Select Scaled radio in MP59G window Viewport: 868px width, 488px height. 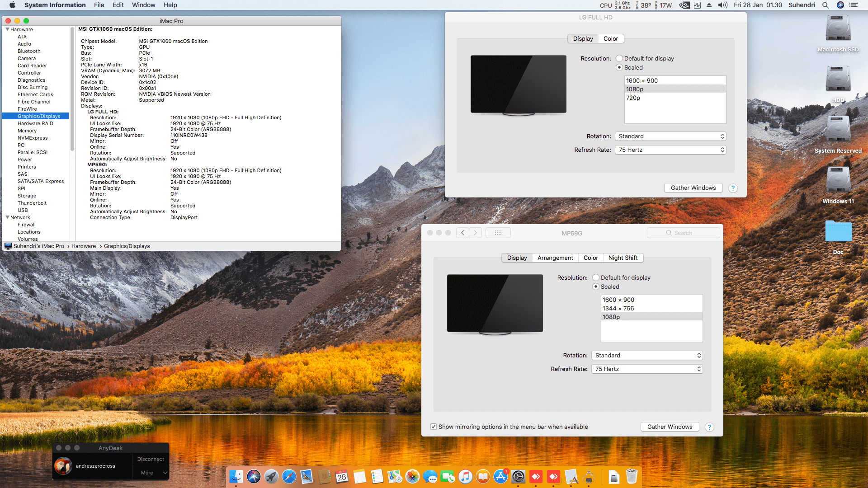pyautogui.click(x=596, y=286)
